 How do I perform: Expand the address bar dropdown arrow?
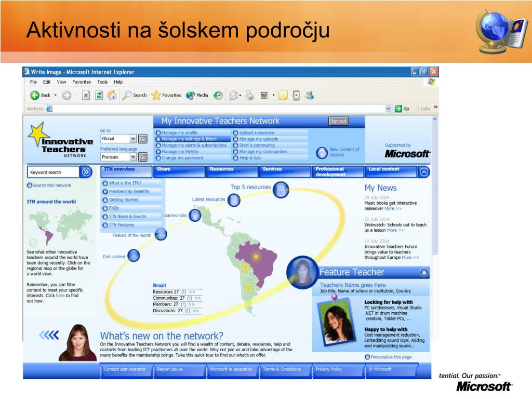pos(389,109)
